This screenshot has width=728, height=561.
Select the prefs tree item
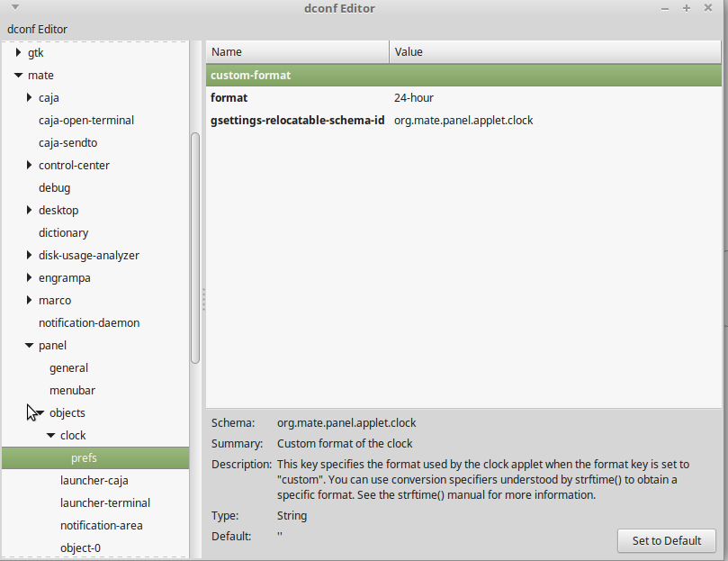[84, 457]
